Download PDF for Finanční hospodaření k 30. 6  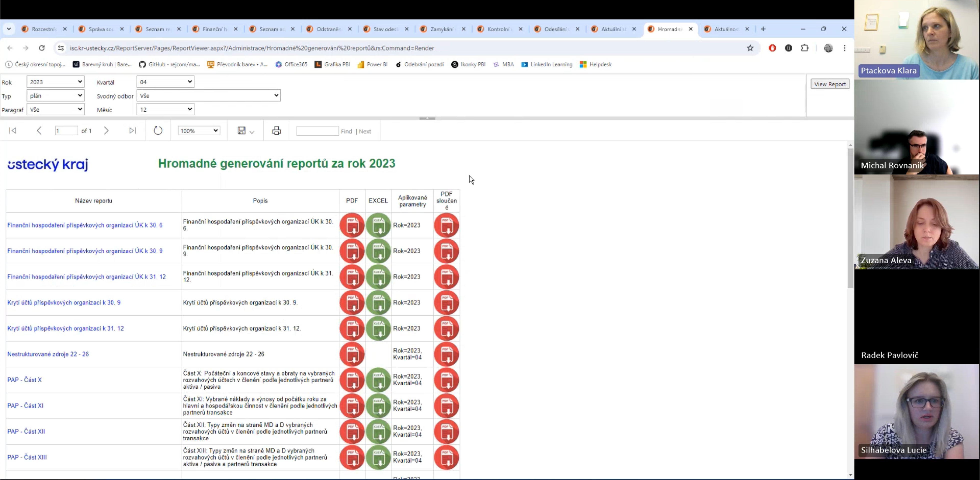352,225
